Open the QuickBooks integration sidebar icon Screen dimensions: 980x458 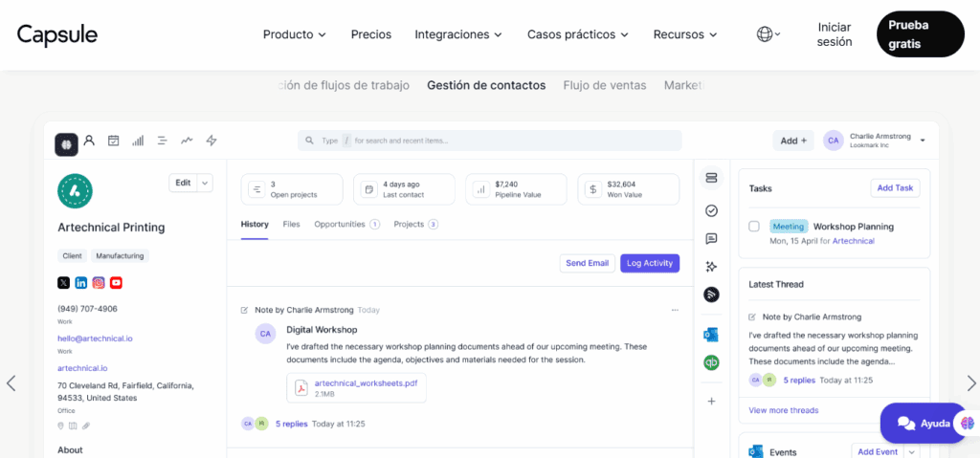(x=711, y=362)
